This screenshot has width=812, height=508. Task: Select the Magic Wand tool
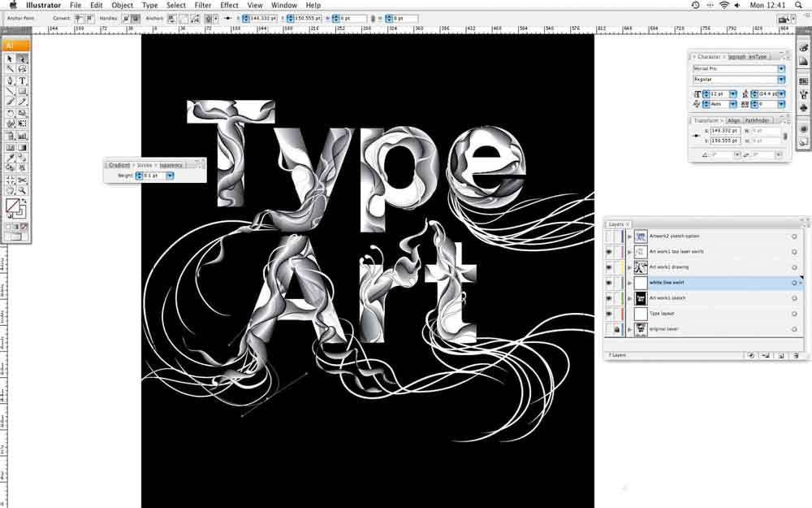(x=10, y=69)
